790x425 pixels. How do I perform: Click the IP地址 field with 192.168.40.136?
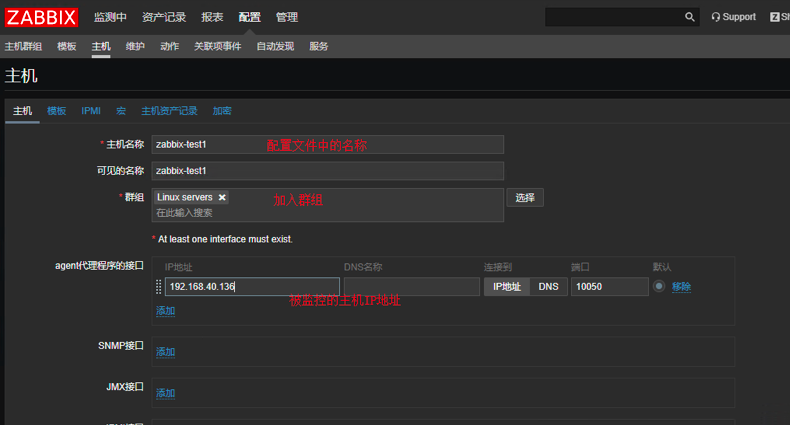tap(252, 287)
